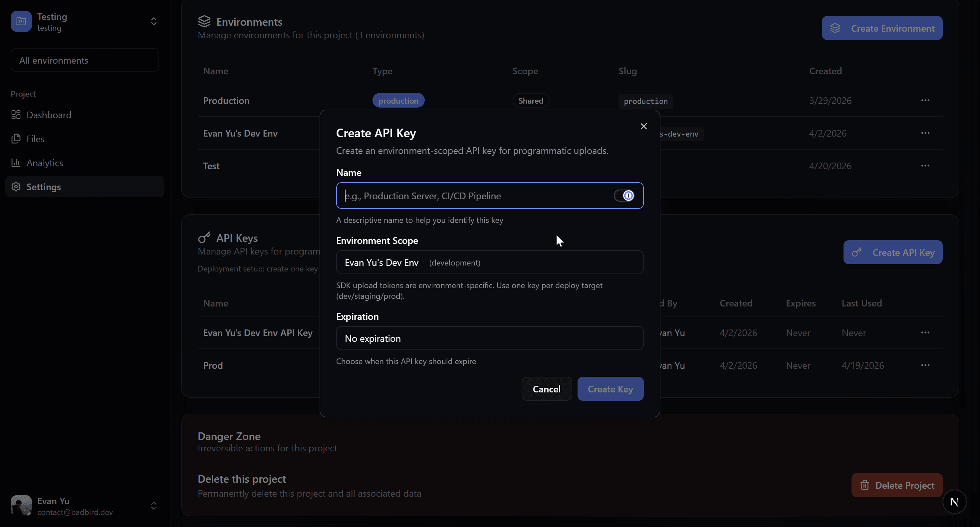
Task: Click the trash icon in Delete Project
Action: (x=865, y=485)
